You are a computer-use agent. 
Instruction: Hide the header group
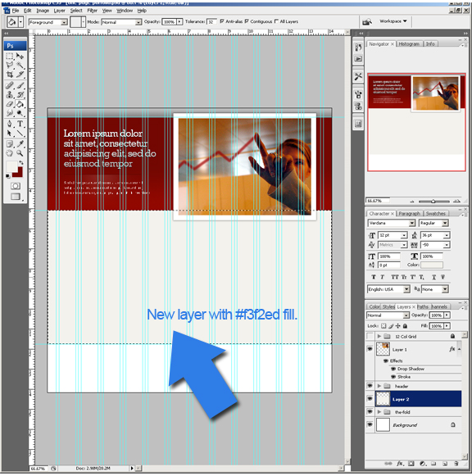click(370, 386)
